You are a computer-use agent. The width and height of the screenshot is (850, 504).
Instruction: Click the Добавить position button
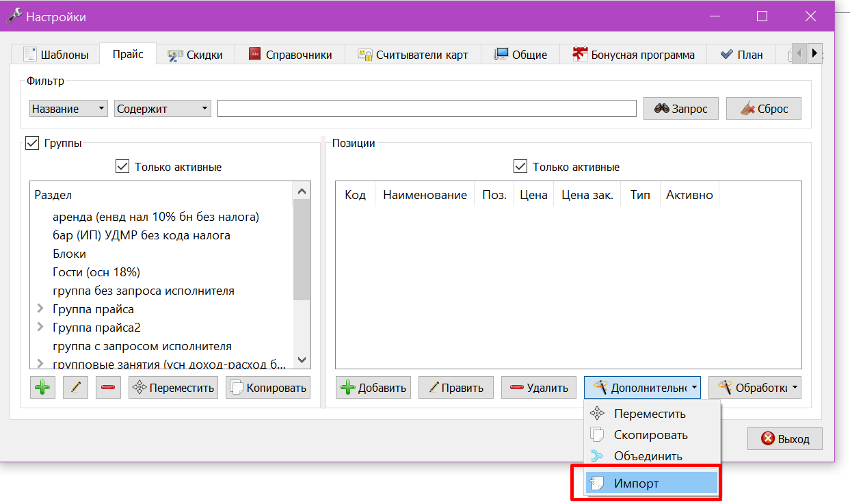click(373, 388)
